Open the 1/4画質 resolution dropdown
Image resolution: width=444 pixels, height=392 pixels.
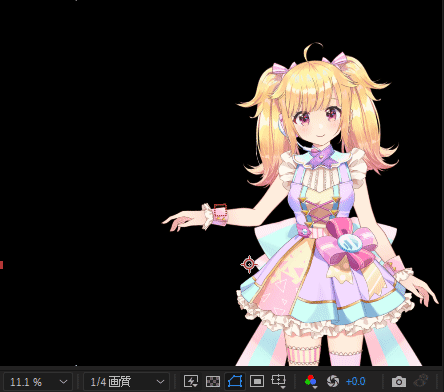click(126, 382)
